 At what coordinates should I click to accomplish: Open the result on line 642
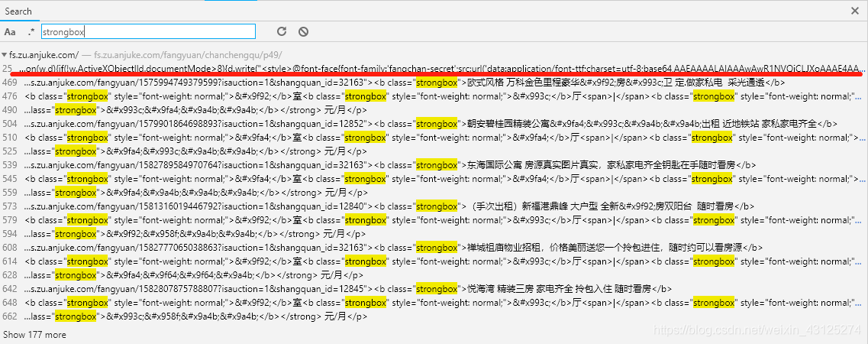tap(434, 289)
